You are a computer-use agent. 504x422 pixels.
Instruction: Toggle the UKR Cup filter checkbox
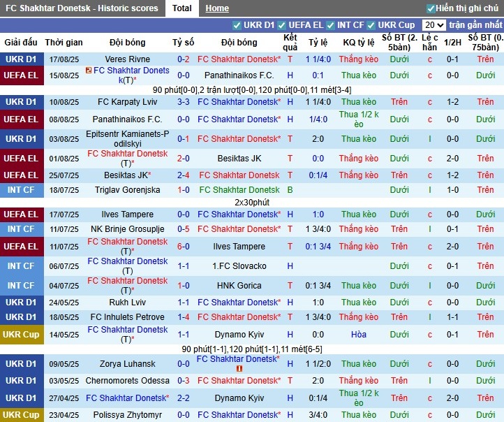coord(371,25)
